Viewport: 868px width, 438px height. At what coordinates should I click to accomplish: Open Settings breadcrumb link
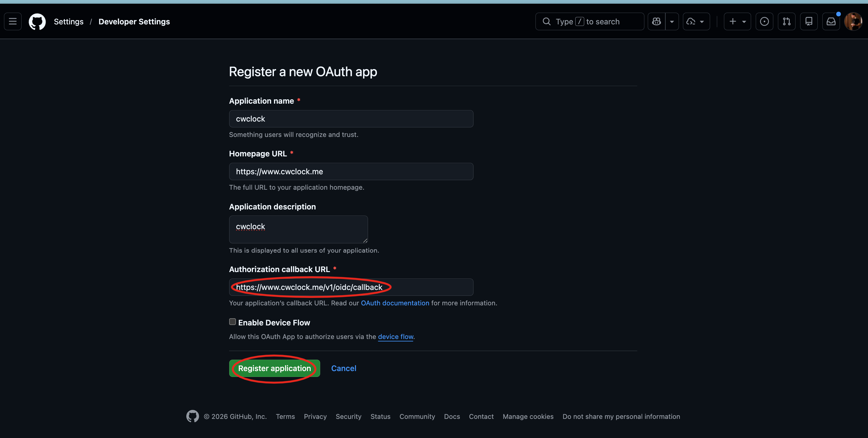coord(68,22)
